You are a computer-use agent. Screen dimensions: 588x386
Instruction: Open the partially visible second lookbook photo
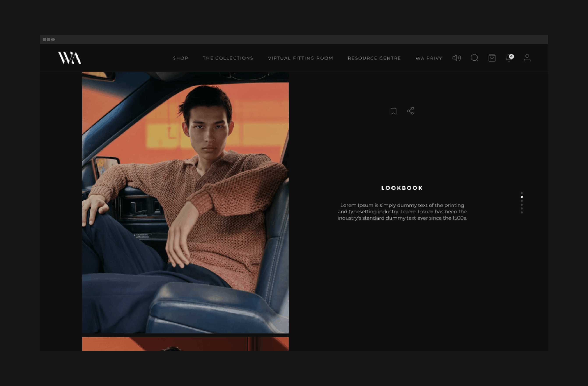(185, 344)
